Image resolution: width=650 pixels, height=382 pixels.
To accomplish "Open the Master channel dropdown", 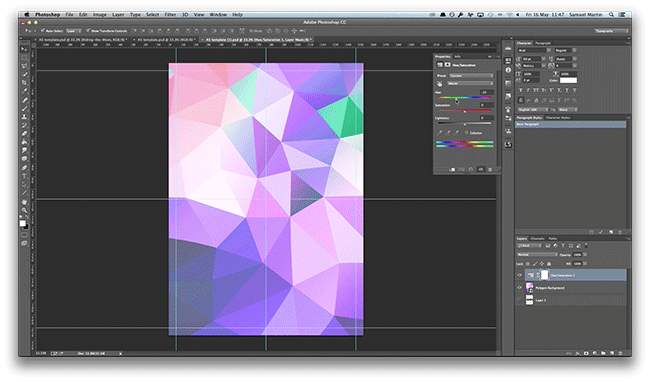I will click(470, 84).
